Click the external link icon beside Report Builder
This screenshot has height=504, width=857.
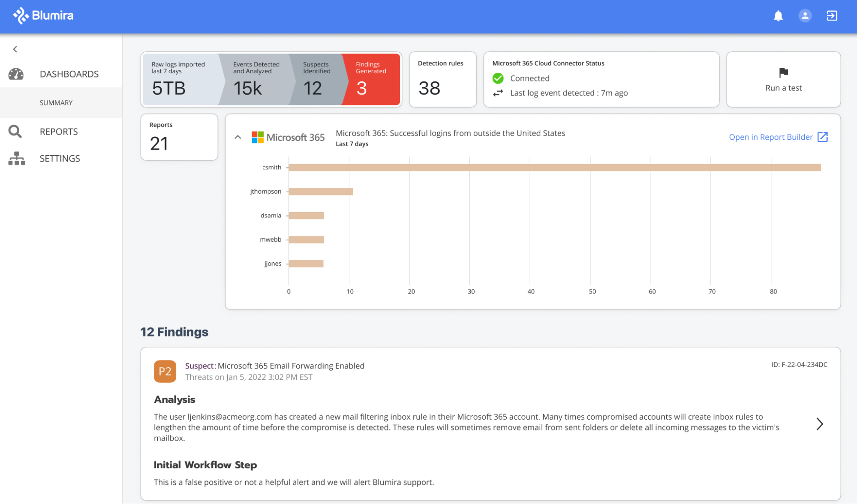point(822,137)
